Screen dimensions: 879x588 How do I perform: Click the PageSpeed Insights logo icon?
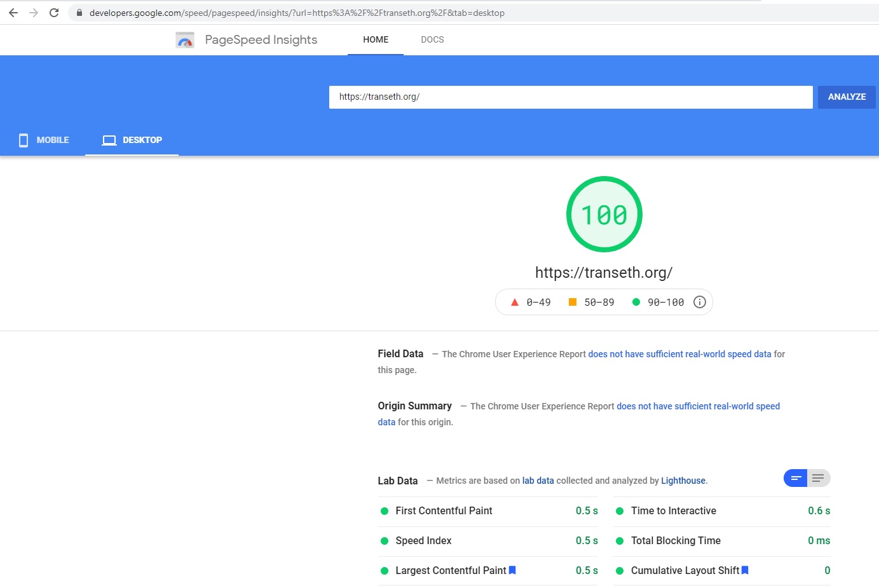click(185, 40)
